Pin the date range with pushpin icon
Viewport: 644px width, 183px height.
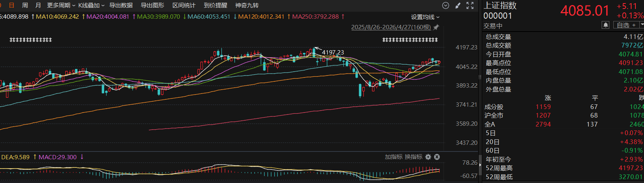pyautogui.click(x=436, y=27)
